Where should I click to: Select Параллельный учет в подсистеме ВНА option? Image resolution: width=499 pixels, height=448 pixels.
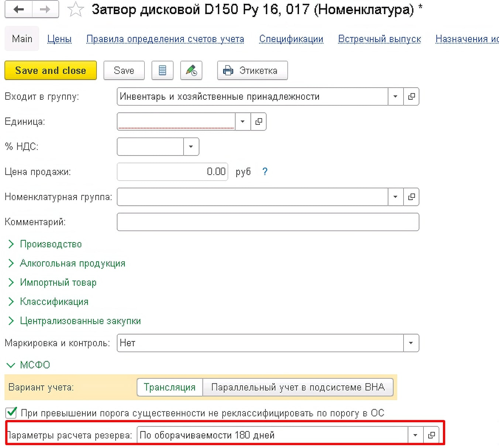click(298, 387)
